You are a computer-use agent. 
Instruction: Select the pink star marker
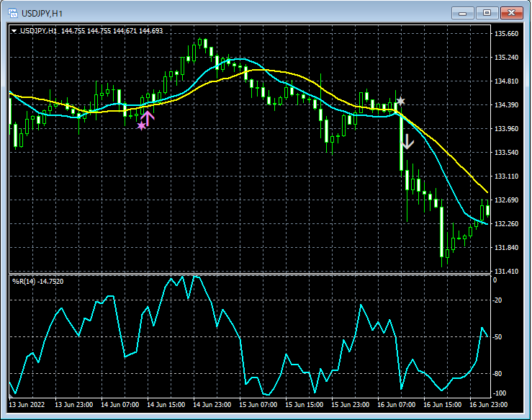[x=141, y=126]
